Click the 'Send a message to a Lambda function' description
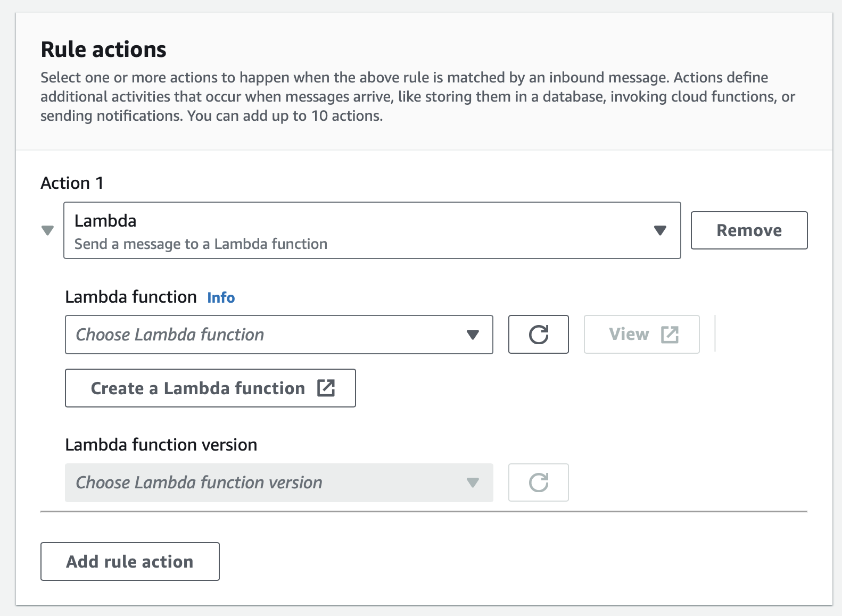Image resolution: width=842 pixels, height=616 pixels. click(x=201, y=244)
